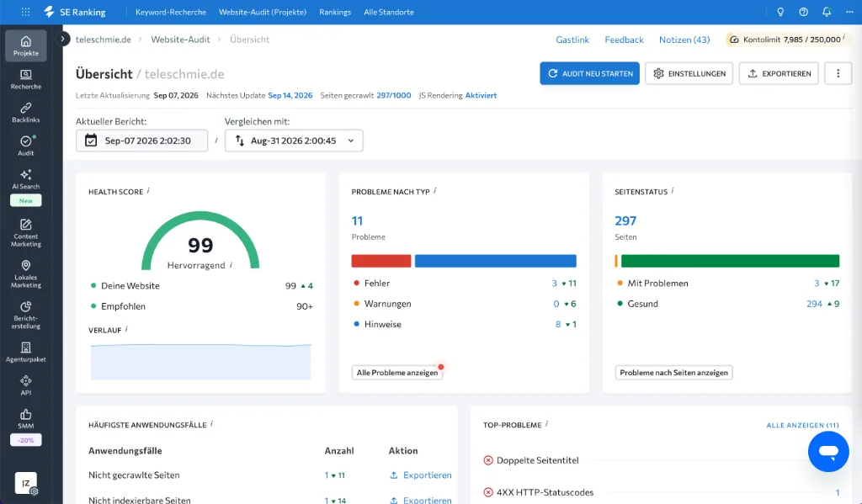Click the green Gesund bar segment
This screenshot has height=504, width=862.
point(730,261)
